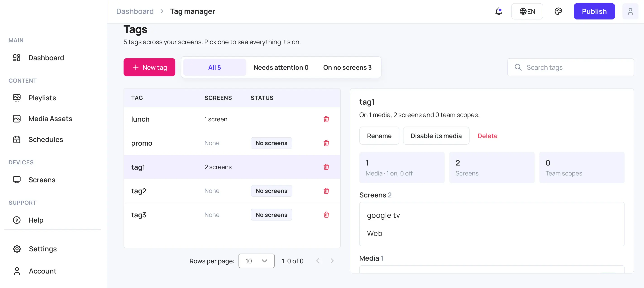Click the 0 Team scopes stat card
The height and width of the screenshot is (288, 644).
(582, 167)
